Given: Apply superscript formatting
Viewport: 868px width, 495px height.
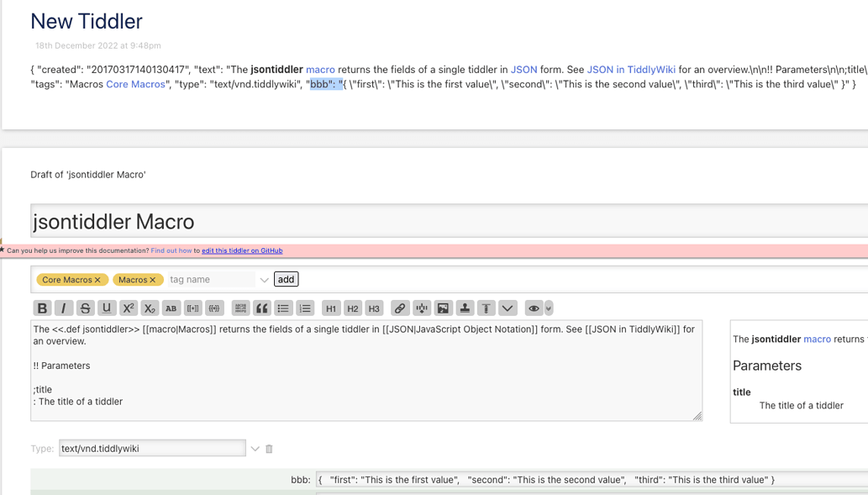Looking at the screenshot, I should [128, 308].
